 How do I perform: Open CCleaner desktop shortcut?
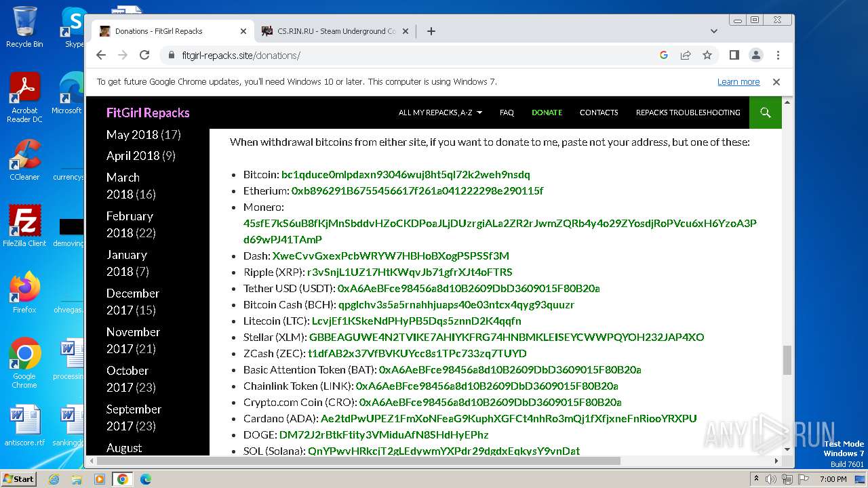24,160
